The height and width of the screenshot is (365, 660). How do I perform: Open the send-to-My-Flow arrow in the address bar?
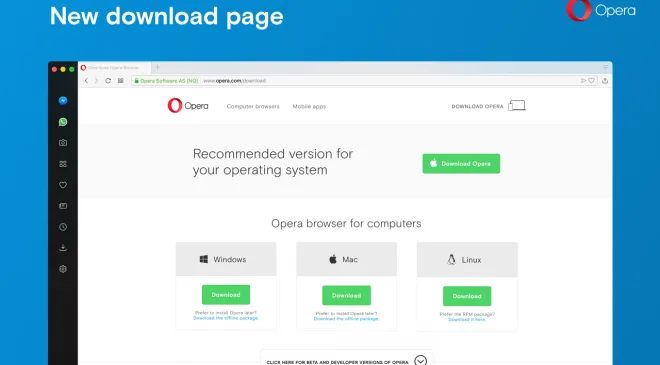pos(583,80)
